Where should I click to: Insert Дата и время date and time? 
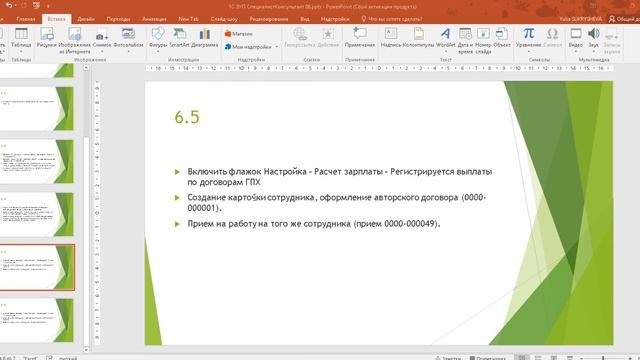point(465,40)
